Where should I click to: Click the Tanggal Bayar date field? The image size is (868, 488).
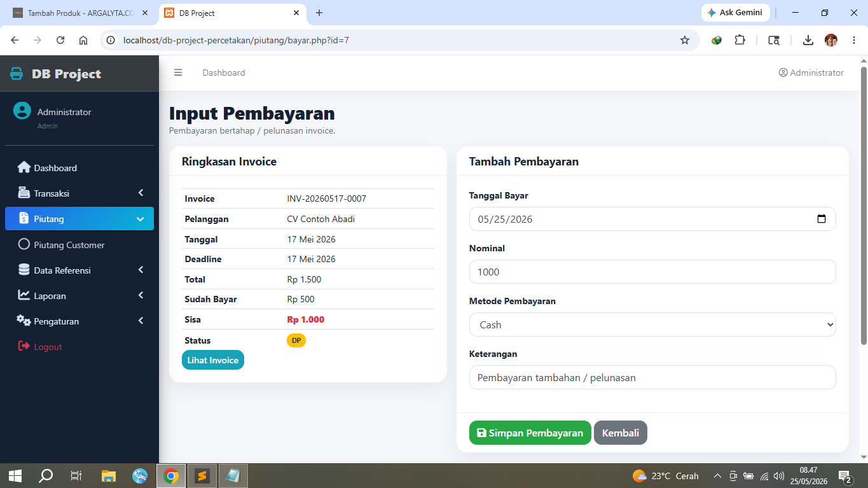652,219
